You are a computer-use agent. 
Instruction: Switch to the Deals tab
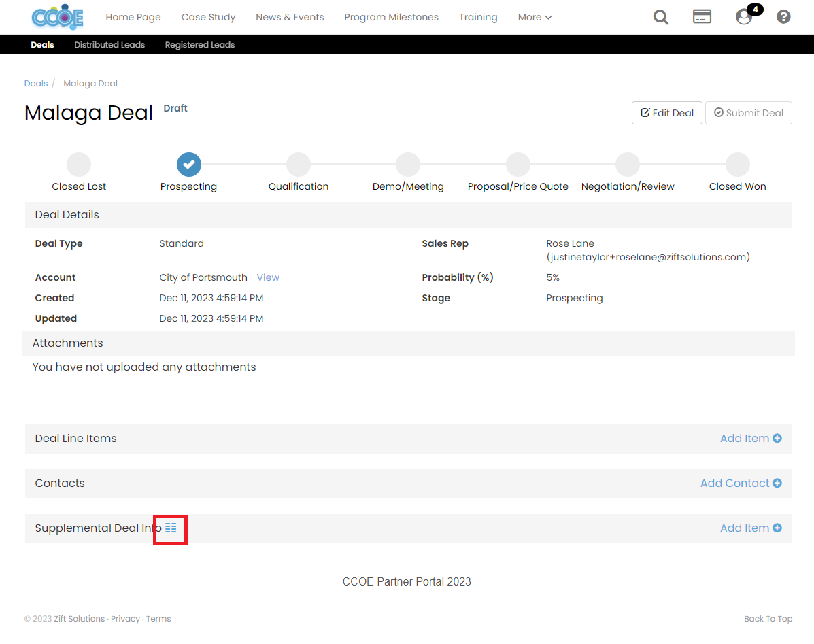(42, 45)
